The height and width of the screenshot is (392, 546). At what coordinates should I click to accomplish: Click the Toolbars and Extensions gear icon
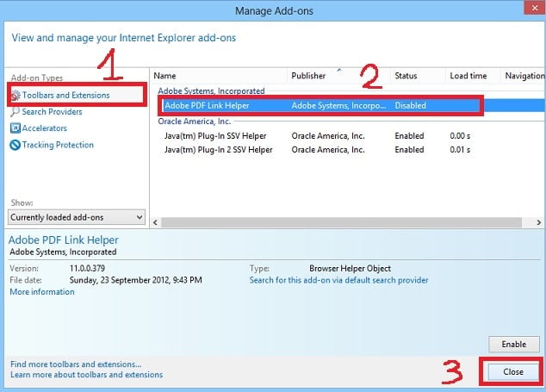(16, 95)
